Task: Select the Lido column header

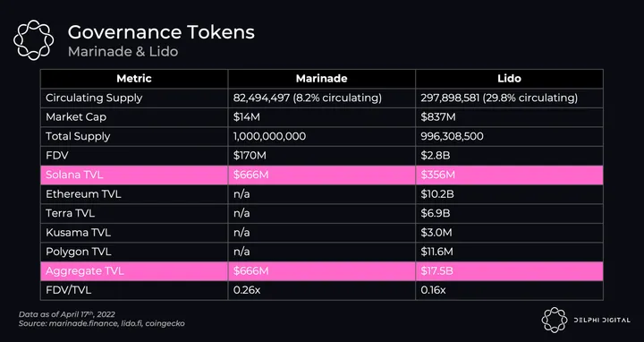Action: (x=509, y=79)
